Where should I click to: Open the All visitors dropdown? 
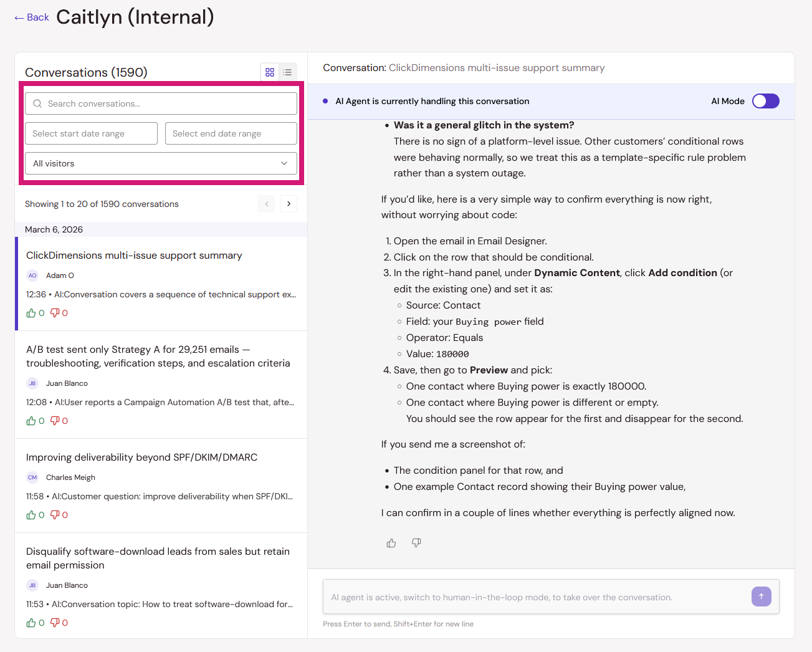coord(161,163)
